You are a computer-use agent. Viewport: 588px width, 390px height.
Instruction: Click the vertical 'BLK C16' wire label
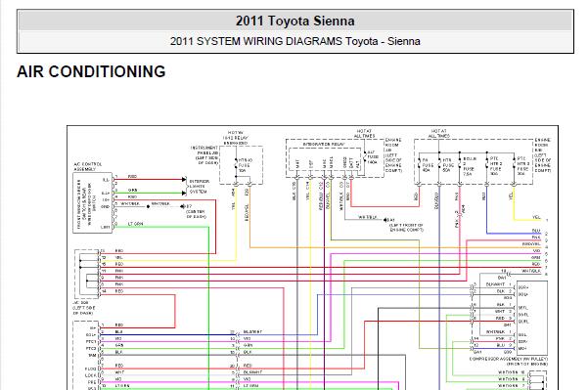(x=294, y=191)
